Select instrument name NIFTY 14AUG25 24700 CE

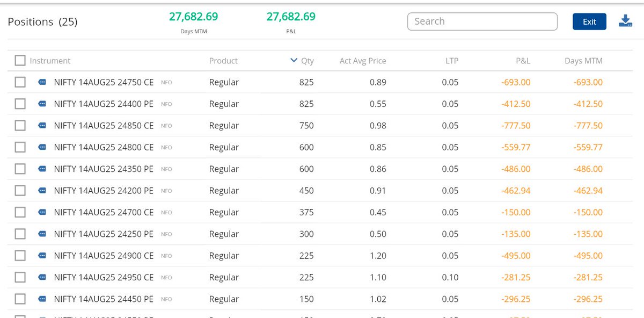pos(104,212)
